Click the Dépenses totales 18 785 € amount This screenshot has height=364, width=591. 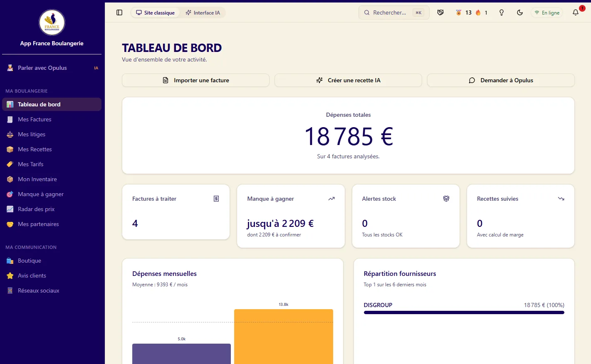pyautogui.click(x=349, y=136)
